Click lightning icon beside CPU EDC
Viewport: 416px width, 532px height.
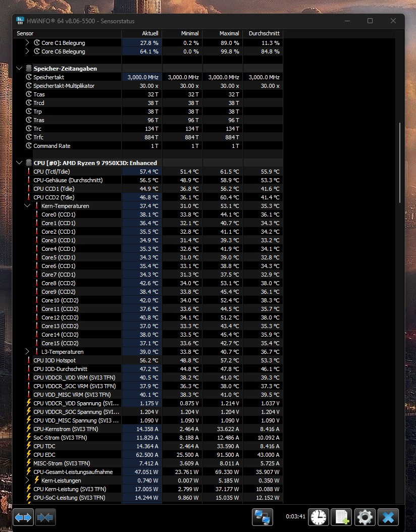click(x=29, y=454)
